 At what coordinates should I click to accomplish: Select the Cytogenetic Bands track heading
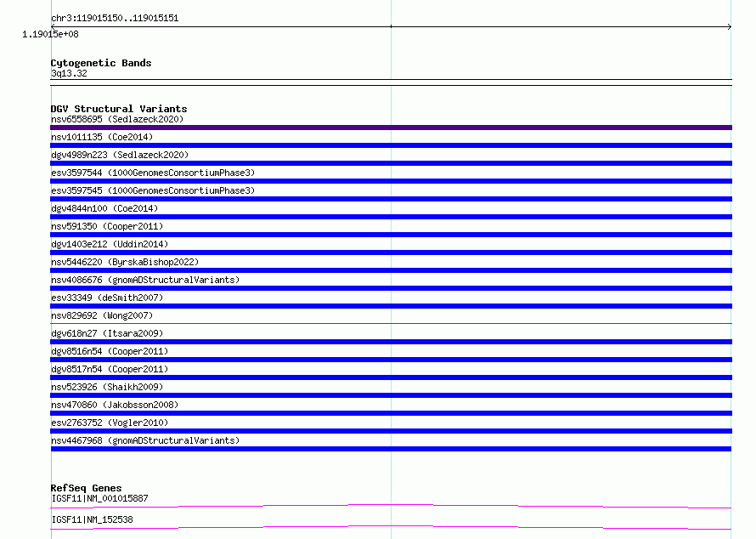(x=101, y=63)
